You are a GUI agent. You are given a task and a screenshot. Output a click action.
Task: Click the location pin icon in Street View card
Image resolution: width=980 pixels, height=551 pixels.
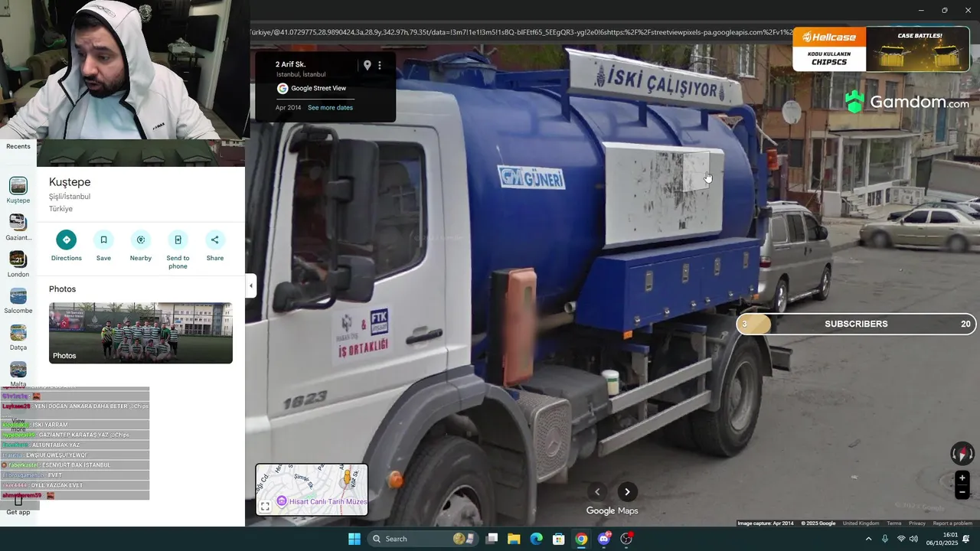coord(367,65)
